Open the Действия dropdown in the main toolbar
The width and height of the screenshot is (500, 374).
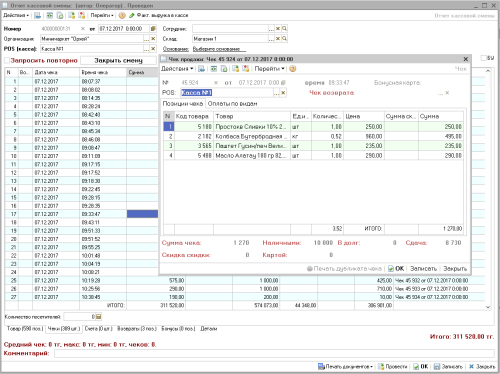tap(16, 15)
